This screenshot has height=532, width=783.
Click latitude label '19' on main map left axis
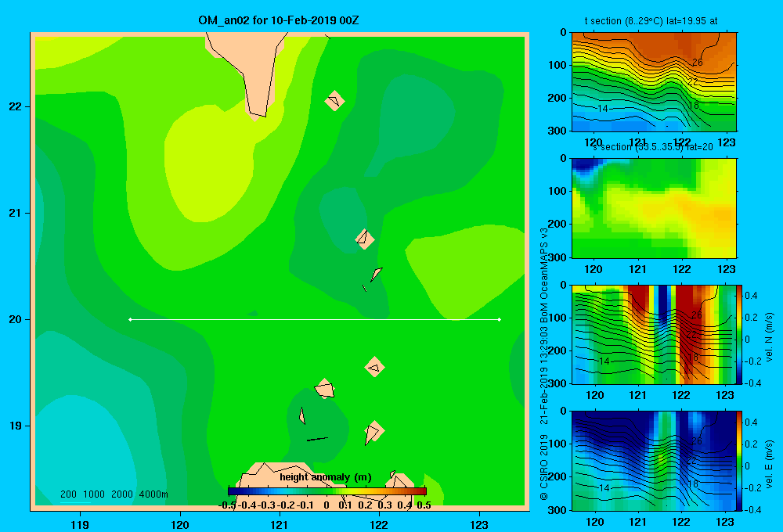16,426
